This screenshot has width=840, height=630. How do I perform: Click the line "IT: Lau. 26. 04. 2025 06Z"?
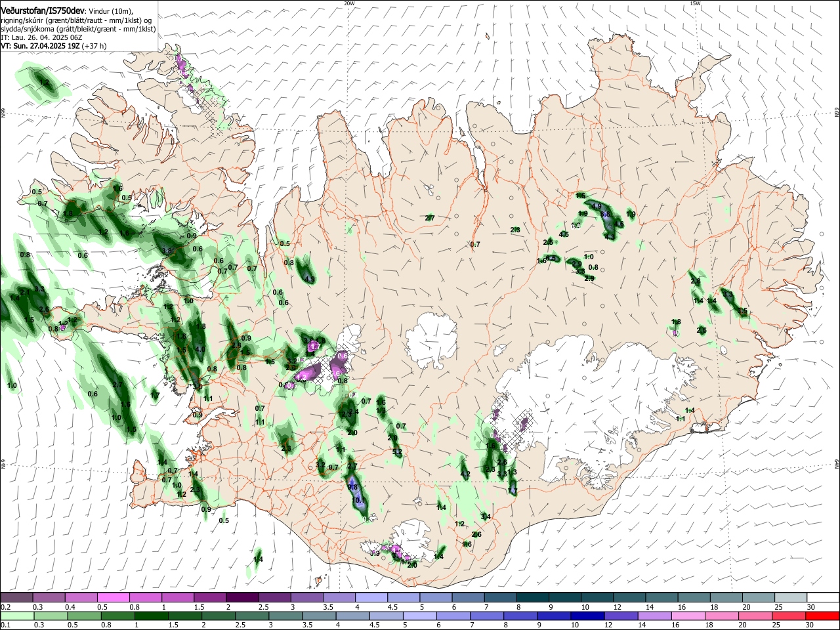[x=41, y=38]
